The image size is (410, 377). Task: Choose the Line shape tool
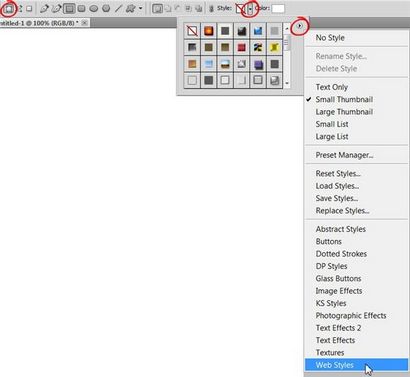click(118, 9)
